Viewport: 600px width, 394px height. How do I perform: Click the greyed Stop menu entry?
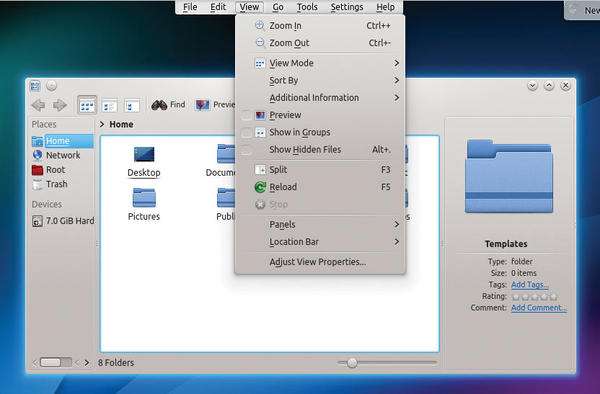(320, 204)
